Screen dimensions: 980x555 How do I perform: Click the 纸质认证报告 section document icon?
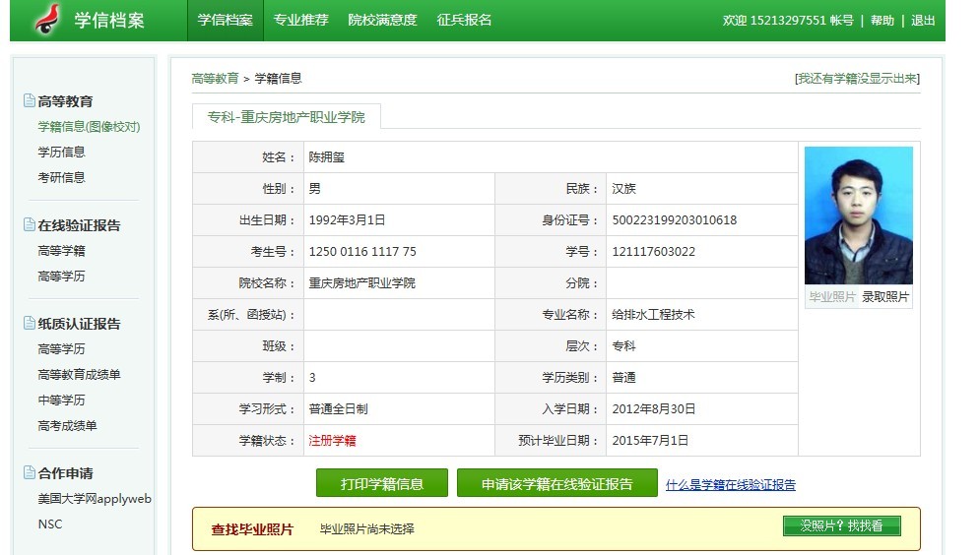coord(29,323)
